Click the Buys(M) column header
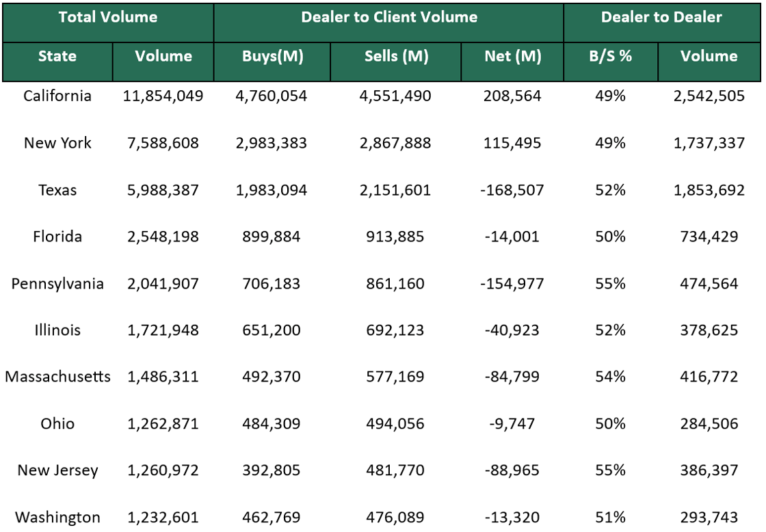 [272, 57]
